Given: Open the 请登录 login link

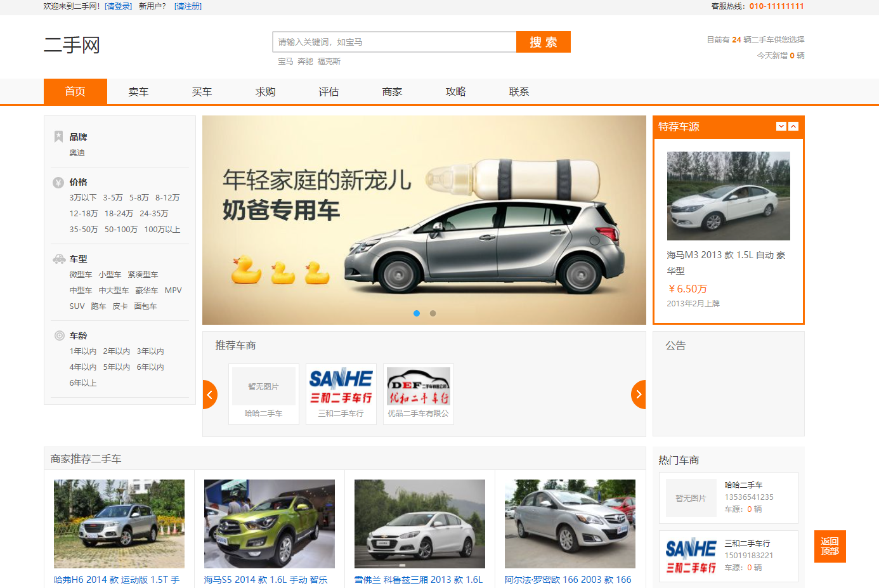Looking at the screenshot, I should pyautogui.click(x=118, y=6).
